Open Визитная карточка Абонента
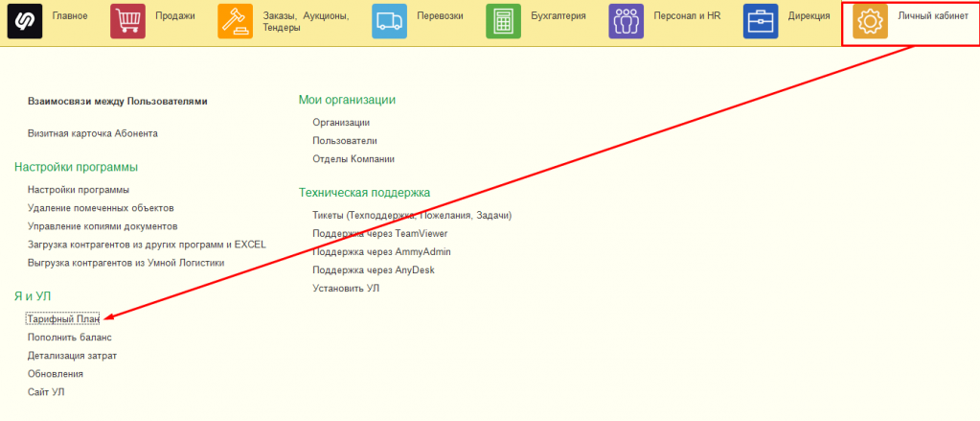 coord(93,133)
